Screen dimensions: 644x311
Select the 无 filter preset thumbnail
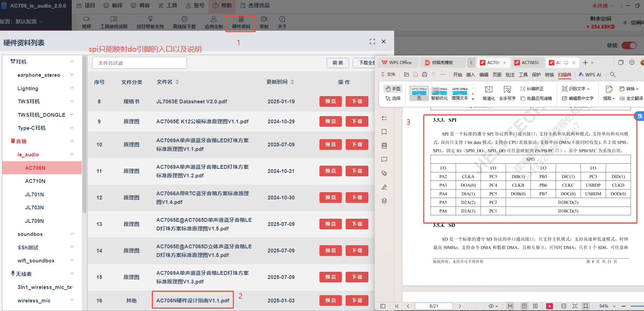419,93
